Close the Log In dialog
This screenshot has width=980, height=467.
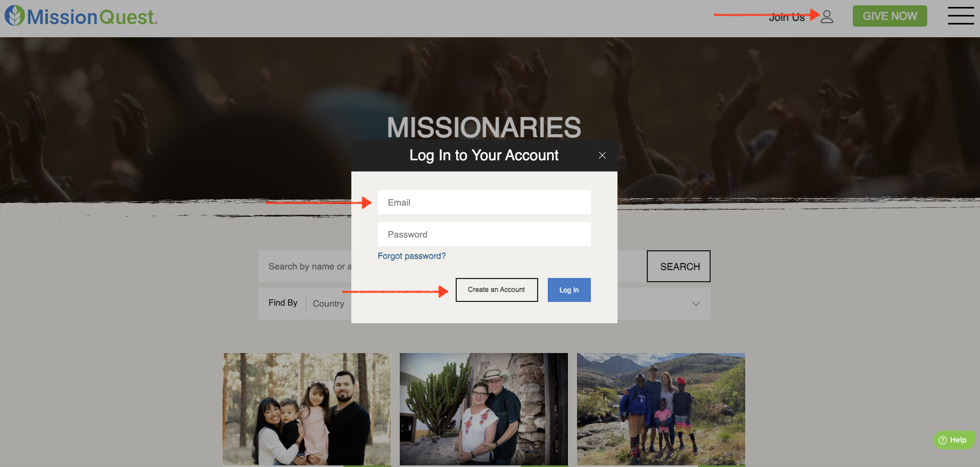point(602,155)
